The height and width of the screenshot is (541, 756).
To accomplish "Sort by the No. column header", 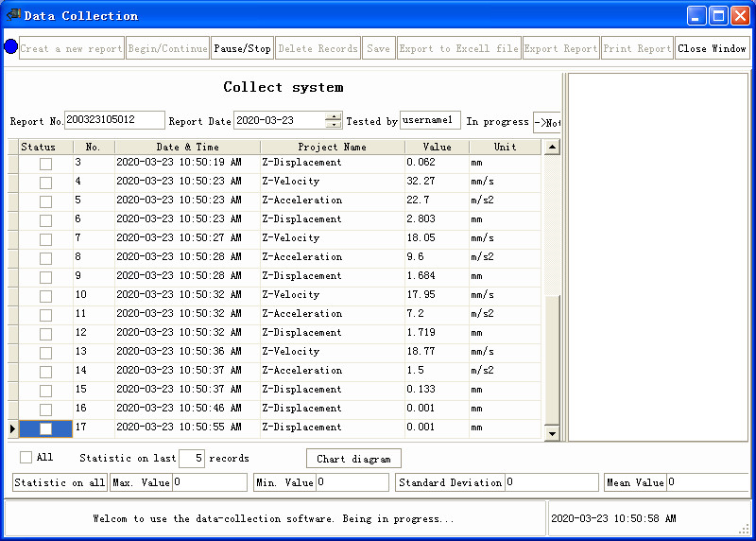I will tap(94, 147).
